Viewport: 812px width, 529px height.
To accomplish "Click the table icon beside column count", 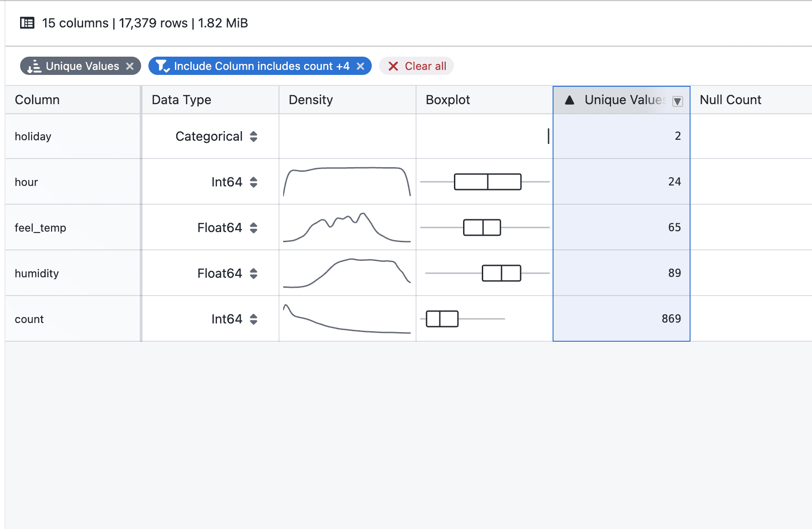I will coord(27,23).
